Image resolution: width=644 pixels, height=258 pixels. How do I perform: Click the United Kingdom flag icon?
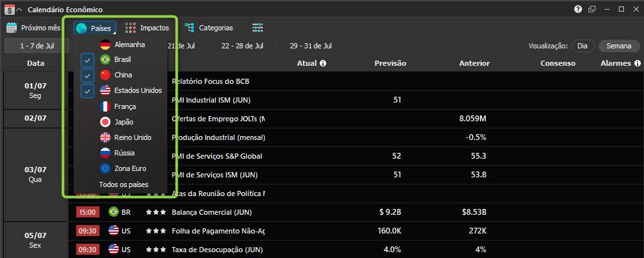pyautogui.click(x=105, y=137)
